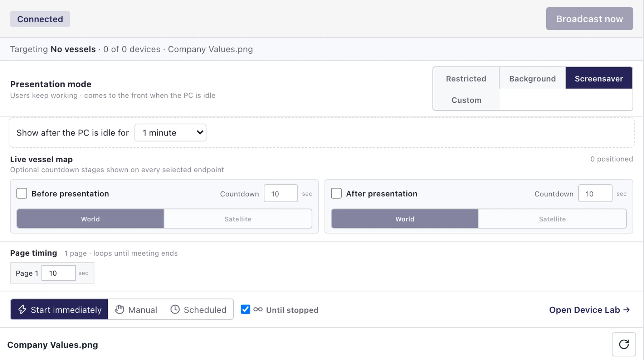Image resolution: width=644 pixels, height=360 pixels.
Task: Click the refresh icon beside Company Values.png
Action: point(624,344)
